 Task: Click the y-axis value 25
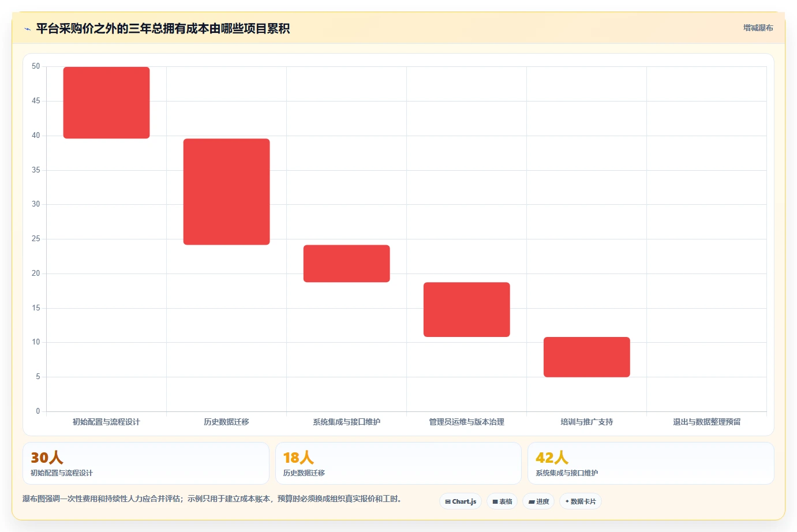pyautogui.click(x=36, y=238)
